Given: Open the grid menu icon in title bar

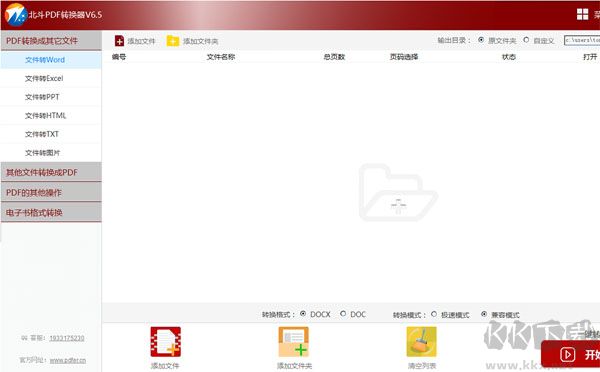Looking at the screenshot, I should pyautogui.click(x=582, y=15).
